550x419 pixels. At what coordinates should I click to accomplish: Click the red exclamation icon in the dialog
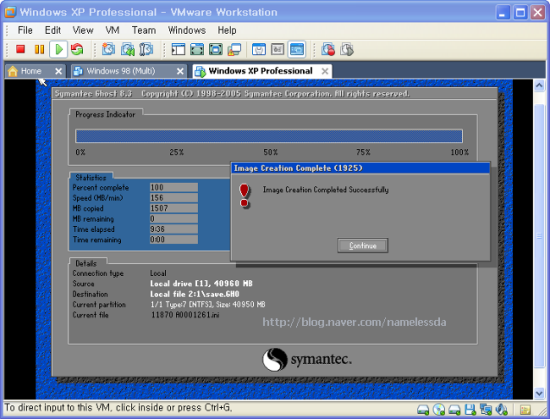point(244,196)
